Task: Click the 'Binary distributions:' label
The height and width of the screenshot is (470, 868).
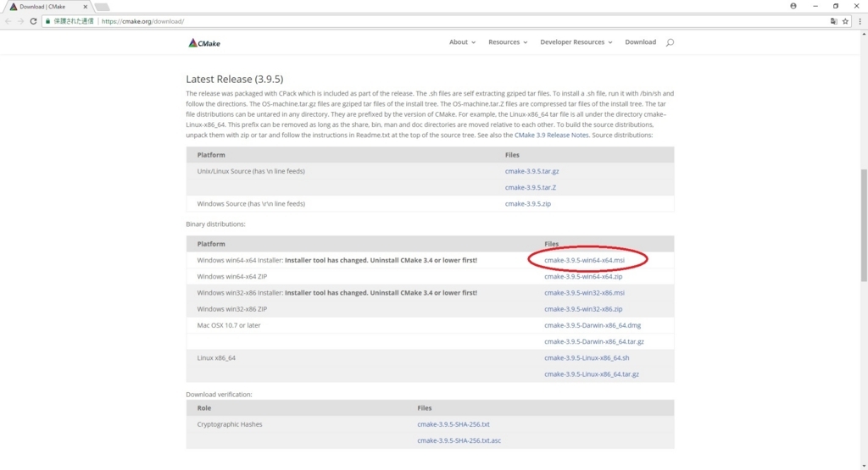Action: click(215, 224)
